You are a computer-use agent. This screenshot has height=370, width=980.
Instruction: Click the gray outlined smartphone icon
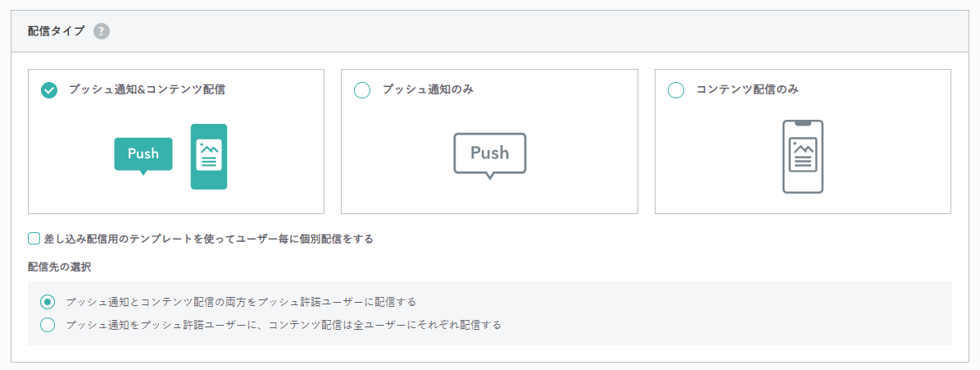click(x=802, y=156)
